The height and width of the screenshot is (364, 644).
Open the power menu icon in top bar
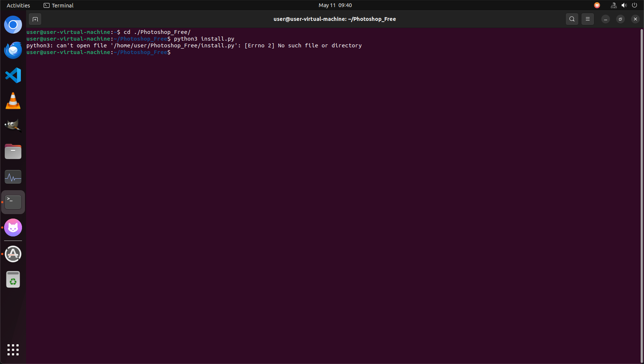[x=635, y=5]
